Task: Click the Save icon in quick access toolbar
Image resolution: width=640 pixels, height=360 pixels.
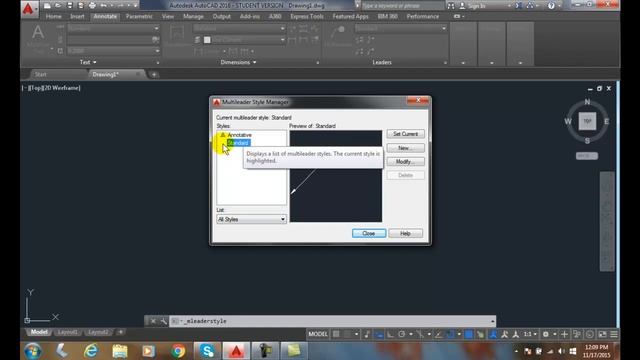Action: pyautogui.click(x=69, y=6)
